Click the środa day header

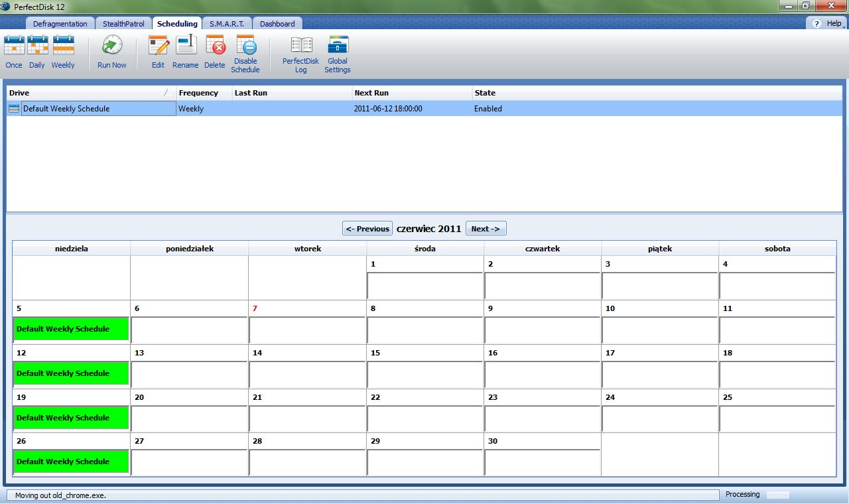click(425, 249)
